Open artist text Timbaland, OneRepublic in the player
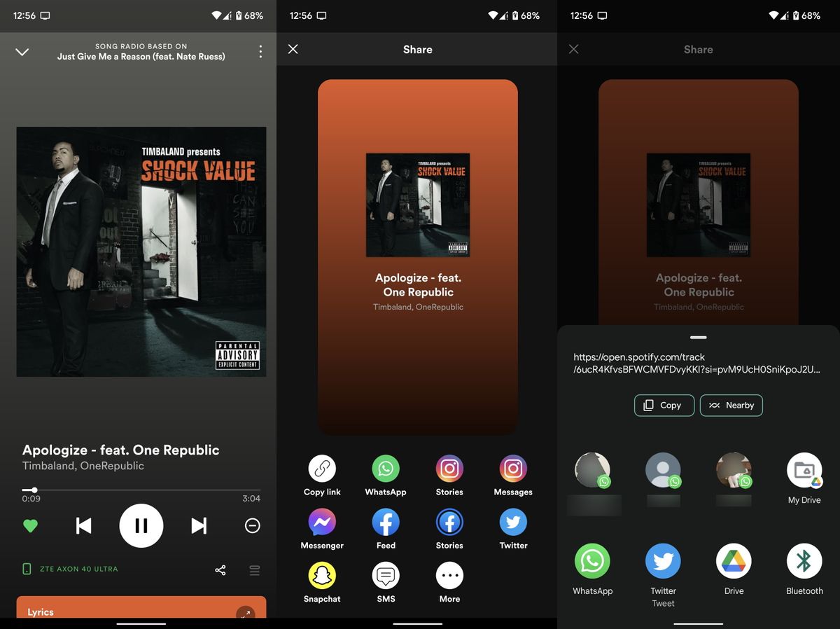The height and width of the screenshot is (629, 840). pos(83,466)
